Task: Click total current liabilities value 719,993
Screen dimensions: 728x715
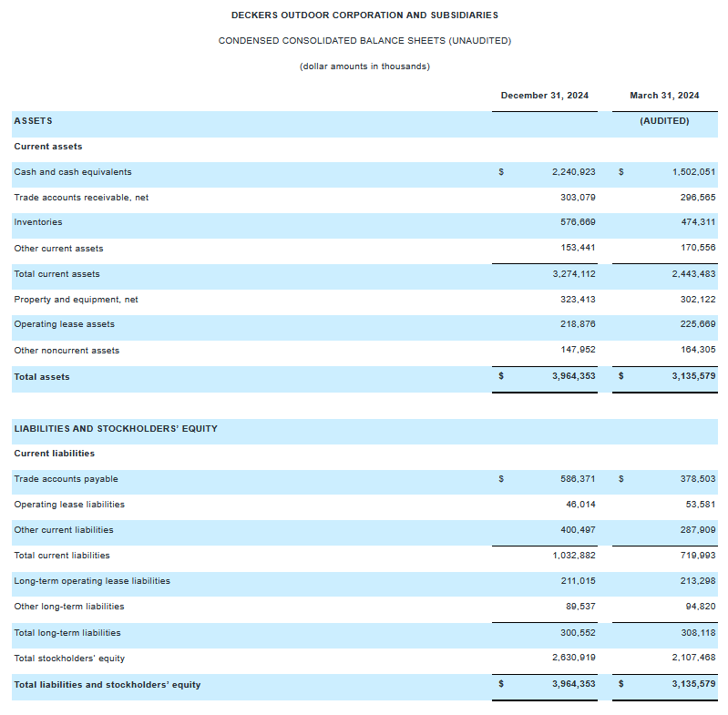Action: pyautogui.click(x=698, y=556)
